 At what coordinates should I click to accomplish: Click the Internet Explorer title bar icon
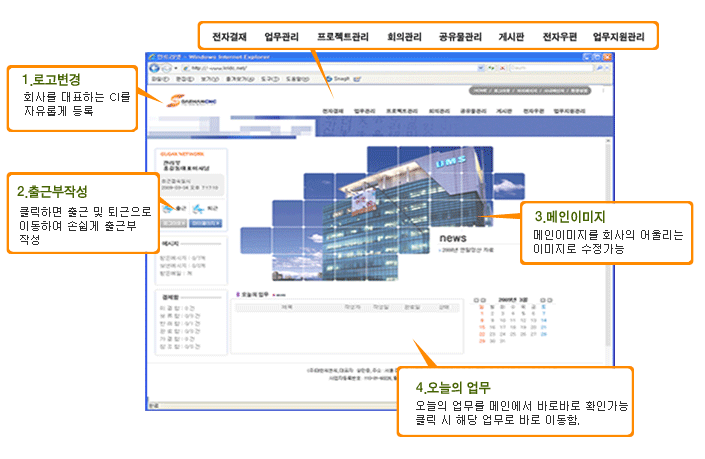click(x=151, y=56)
